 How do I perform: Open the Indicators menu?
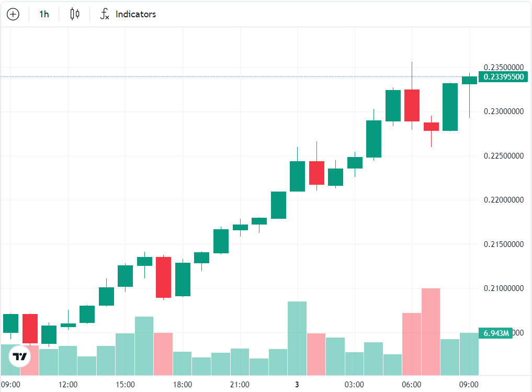click(135, 14)
